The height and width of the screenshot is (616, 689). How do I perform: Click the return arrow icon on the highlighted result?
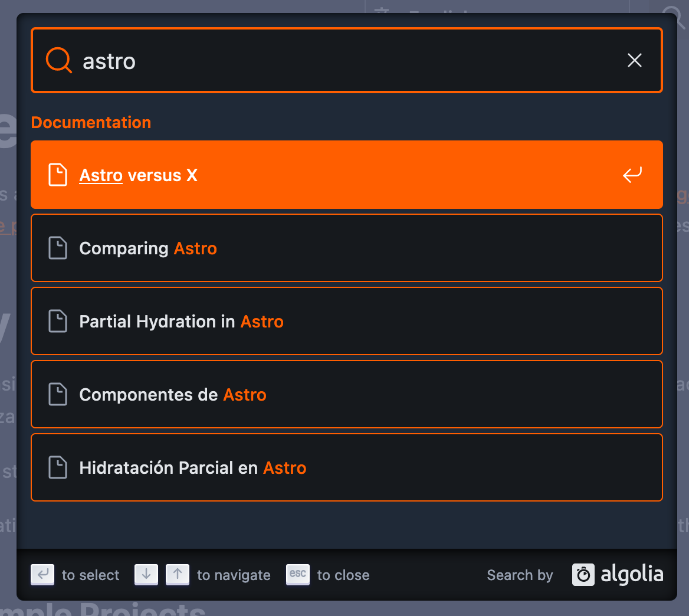(x=631, y=175)
